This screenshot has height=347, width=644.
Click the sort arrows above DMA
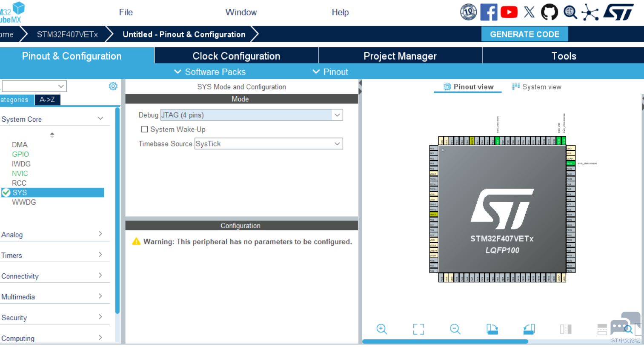[52, 135]
